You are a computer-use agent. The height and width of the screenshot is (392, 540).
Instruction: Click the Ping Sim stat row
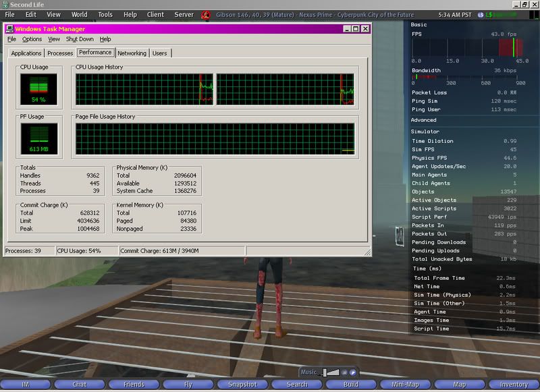click(x=464, y=101)
